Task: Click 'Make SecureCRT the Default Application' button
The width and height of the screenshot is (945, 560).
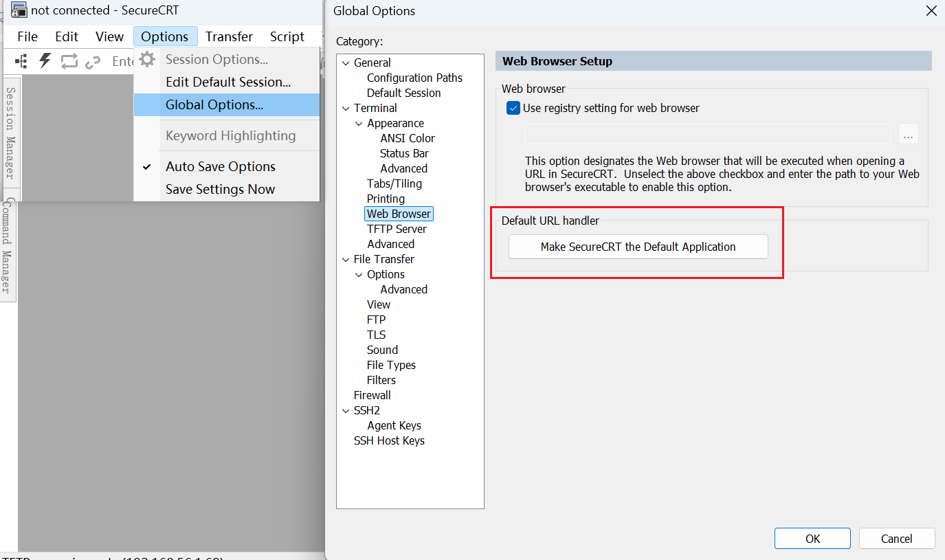Action: [638, 247]
